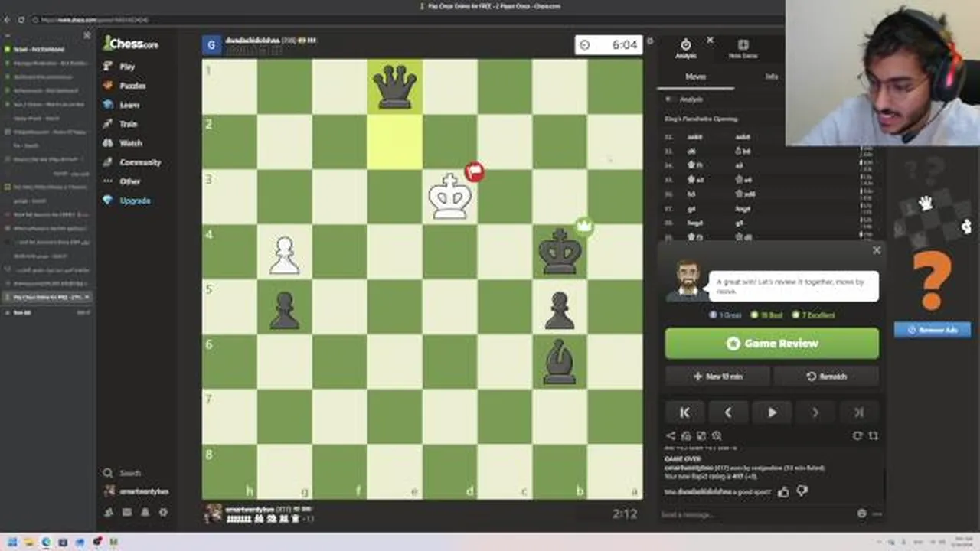The image size is (980, 551).
Task: Click the download game icon under move controls
Action: pos(686,435)
